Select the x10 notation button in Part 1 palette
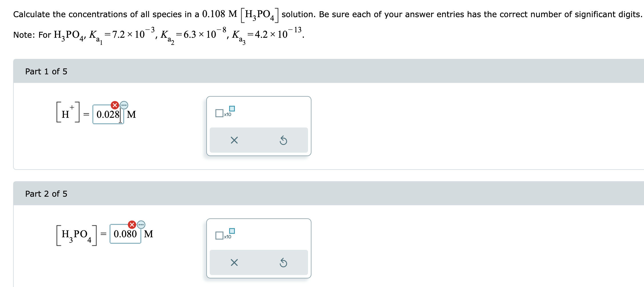 pos(224,112)
